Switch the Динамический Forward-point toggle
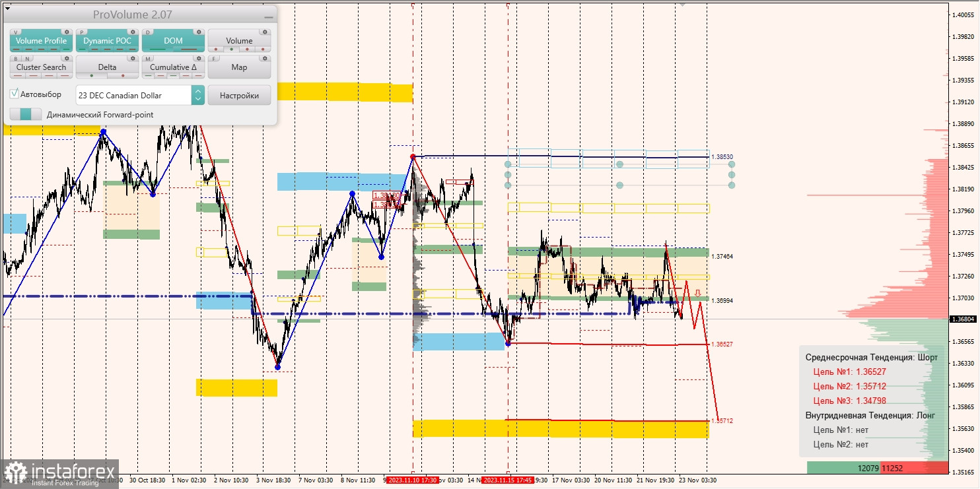Viewport: 980px width, 489px height. click(x=26, y=114)
